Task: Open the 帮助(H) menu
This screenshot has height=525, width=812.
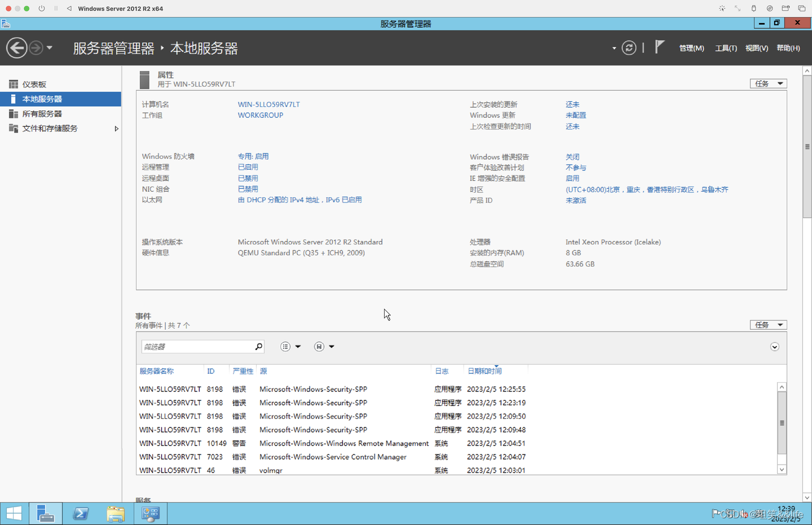Action: 788,48
